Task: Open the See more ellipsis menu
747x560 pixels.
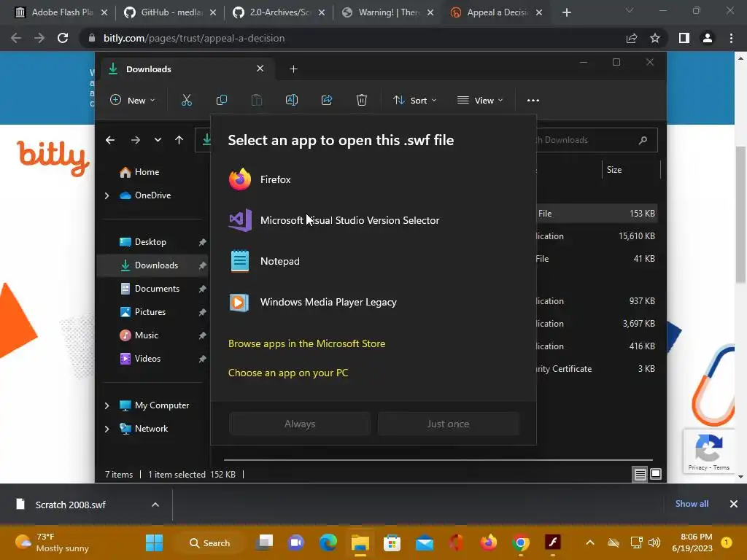Action: 533,100
